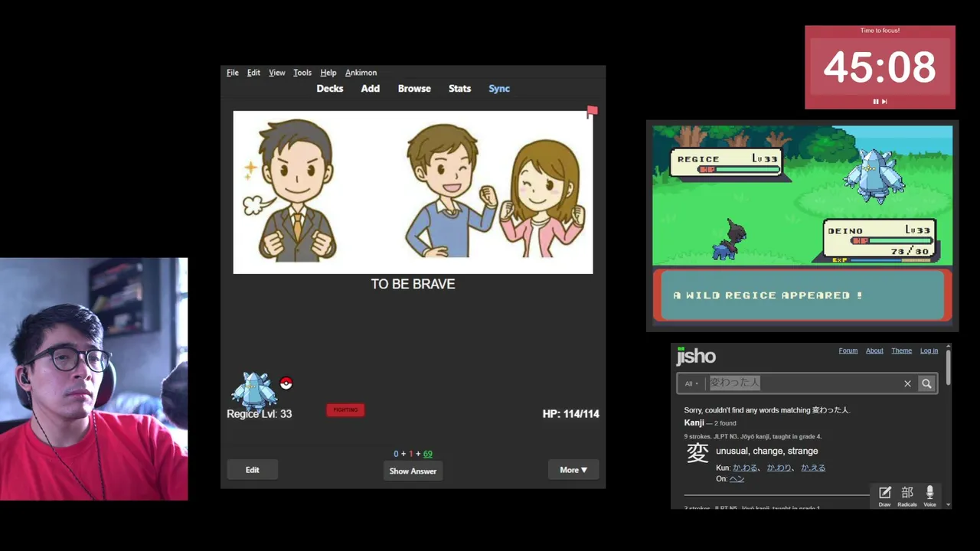The image size is (980, 551).
Task: Click the Jisho page scrollbar thumb
Action: pyautogui.click(x=948, y=367)
